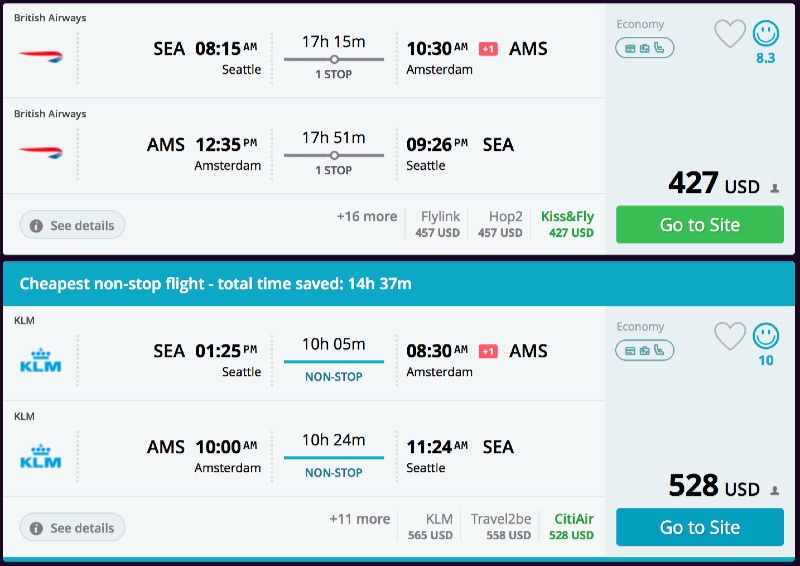Image resolution: width=800 pixels, height=566 pixels.
Task: Click KLM logo on Amsterdam return flight
Action: pyautogui.click(x=40, y=456)
